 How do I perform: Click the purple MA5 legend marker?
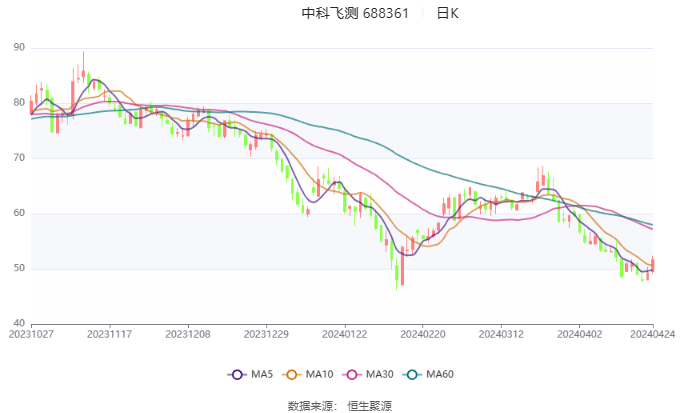[237, 374]
